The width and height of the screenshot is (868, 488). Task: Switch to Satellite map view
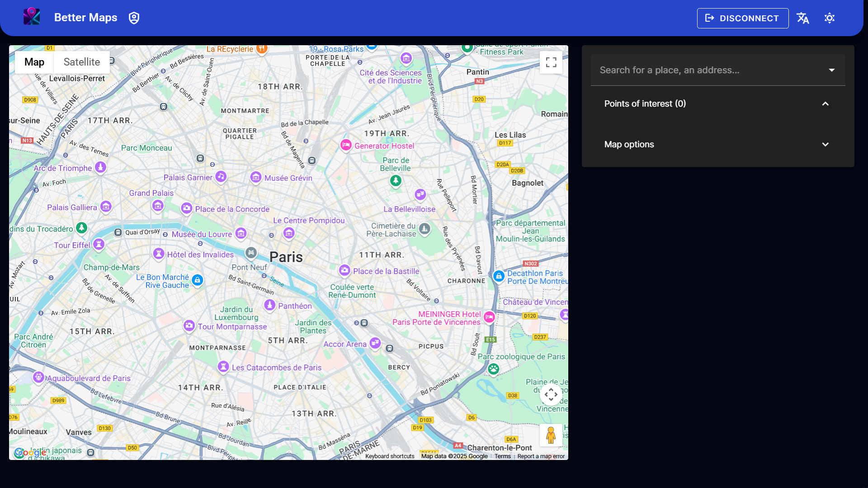(x=82, y=62)
